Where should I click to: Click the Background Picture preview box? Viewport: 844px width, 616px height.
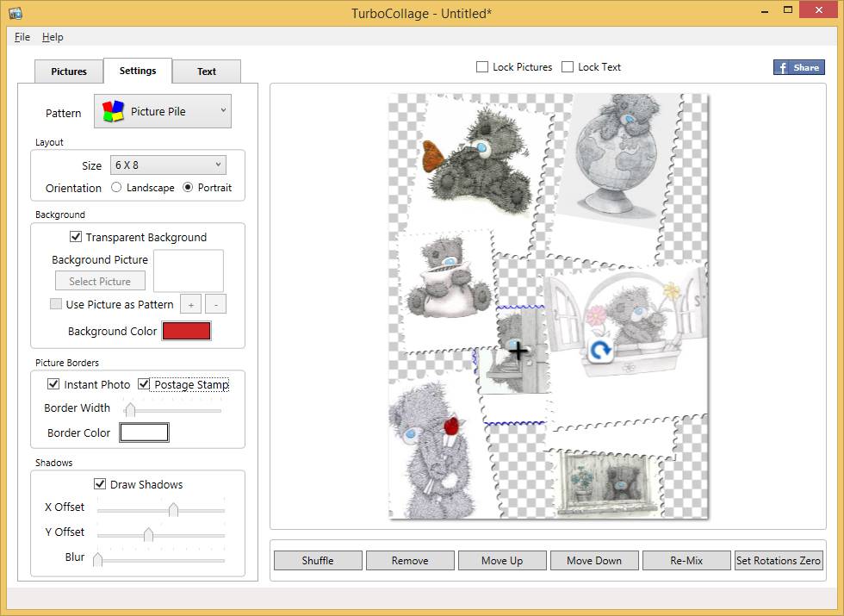[189, 271]
